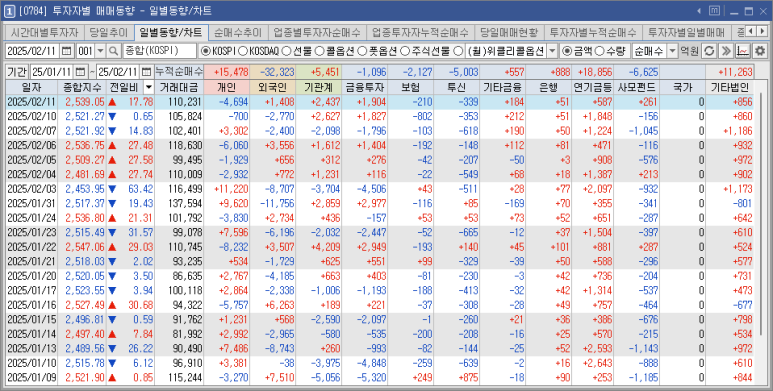Click the double-chevron next icon in toolbar
This screenshot has width=773, height=391.
pos(726,51)
